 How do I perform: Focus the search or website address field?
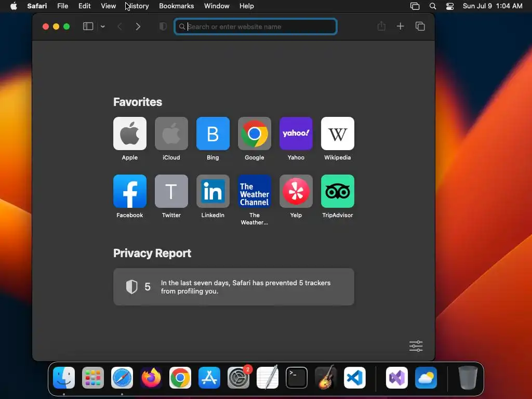click(256, 26)
